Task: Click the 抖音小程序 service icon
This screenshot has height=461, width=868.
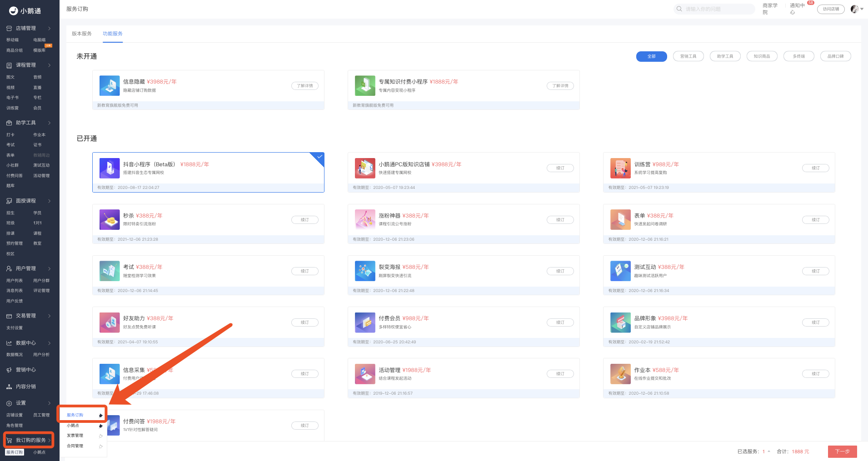Action: 110,168
